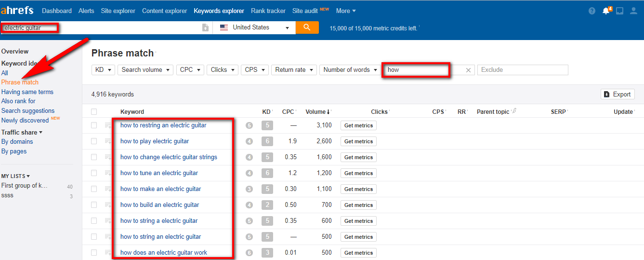Check the box for 'how to make an electric guitar'

click(x=94, y=189)
